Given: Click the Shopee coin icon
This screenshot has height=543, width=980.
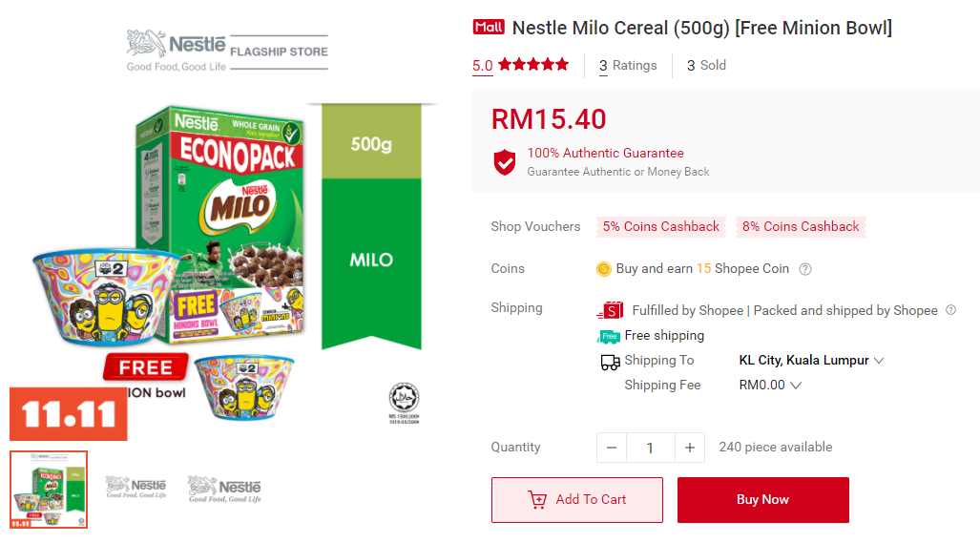Looking at the screenshot, I should 603,269.
